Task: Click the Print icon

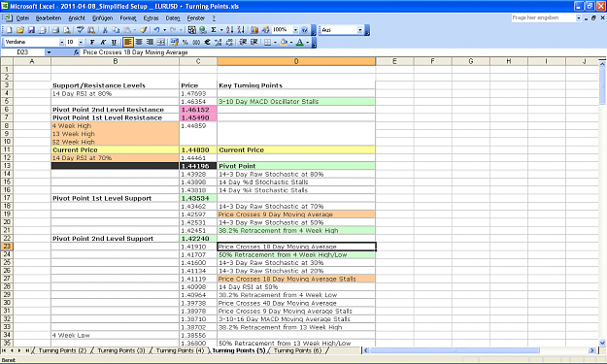Action: (x=55, y=30)
